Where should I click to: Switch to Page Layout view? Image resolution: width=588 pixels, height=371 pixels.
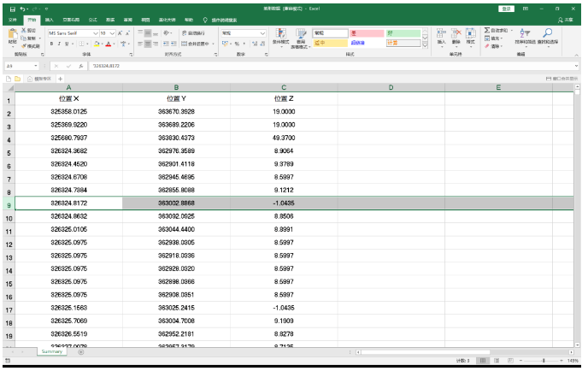pos(497,361)
